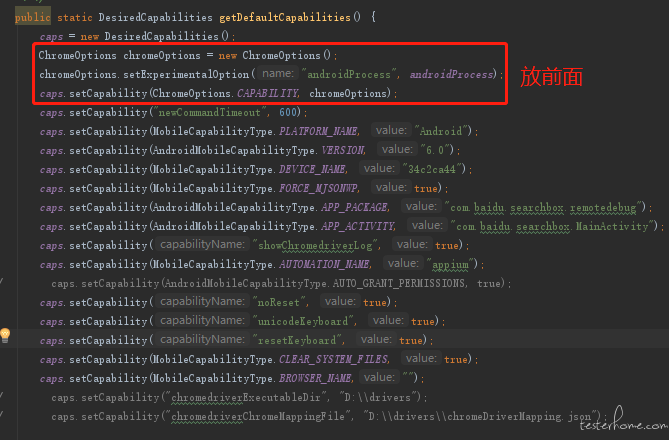
Task: Click the APP_ACTIVITY constant
Action: point(358,226)
